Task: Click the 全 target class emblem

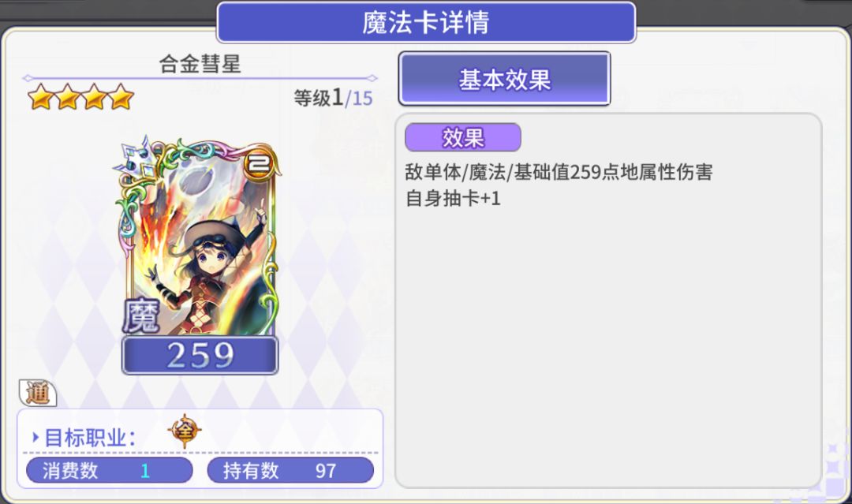Action: [x=185, y=431]
